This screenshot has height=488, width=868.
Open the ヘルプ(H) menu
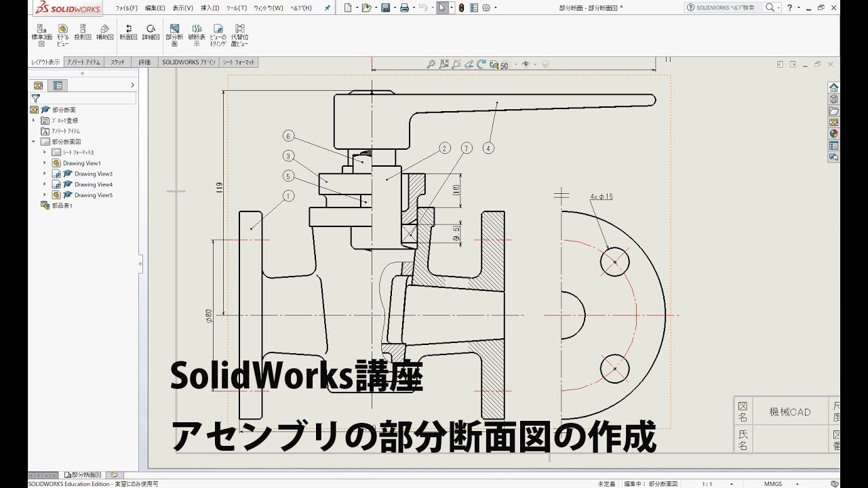pos(300,8)
